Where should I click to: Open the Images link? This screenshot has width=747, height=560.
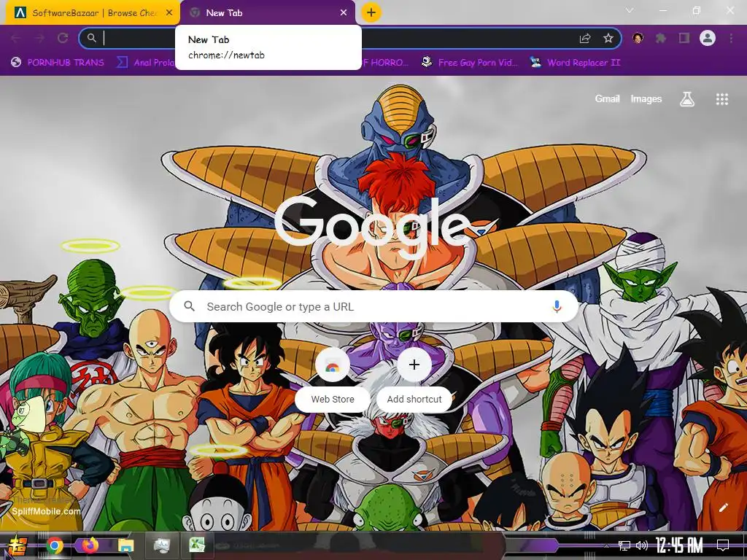pos(646,98)
